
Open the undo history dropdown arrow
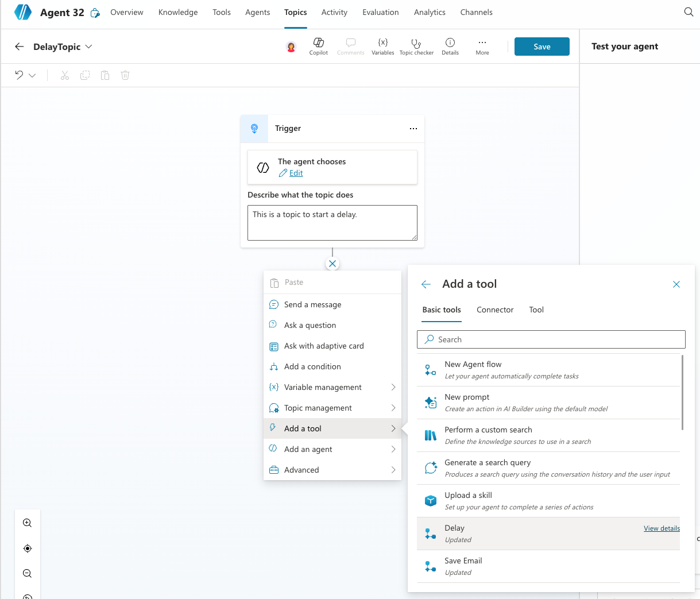pos(32,75)
